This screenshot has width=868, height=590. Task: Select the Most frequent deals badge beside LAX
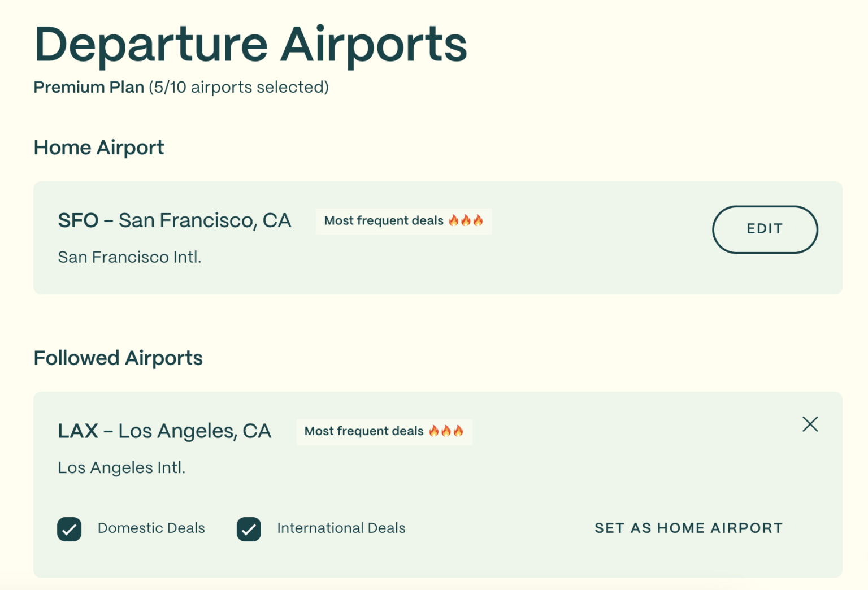pos(384,431)
